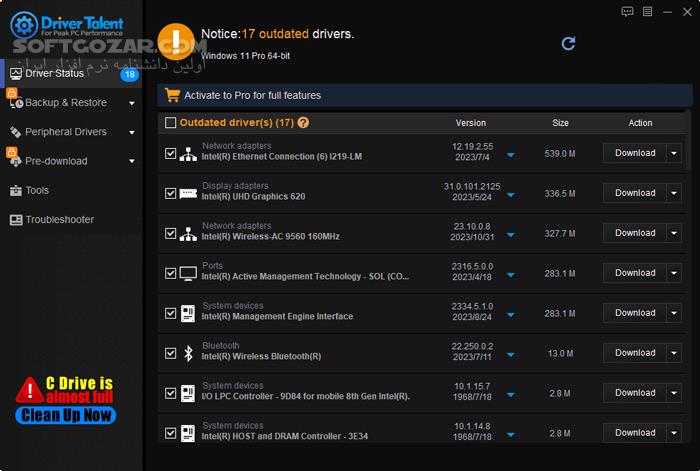Open version dropdown for 2334.5.1.0
The image size is (700, 471).
pyautogui.click(x=511, y=315)
